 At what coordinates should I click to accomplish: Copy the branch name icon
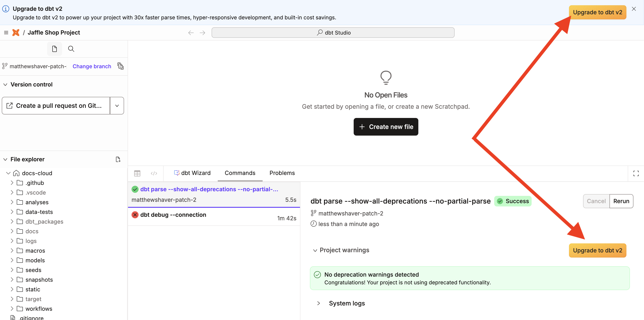(121, 66)
